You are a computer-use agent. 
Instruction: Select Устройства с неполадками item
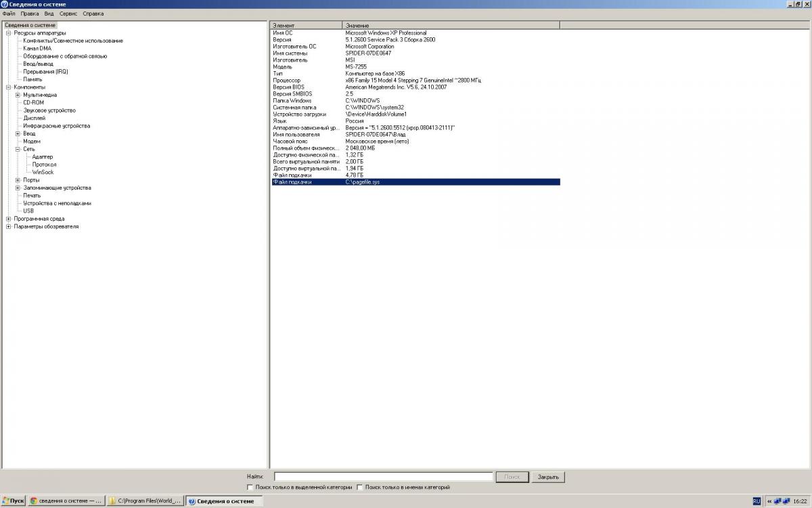(x=57, y=203)
